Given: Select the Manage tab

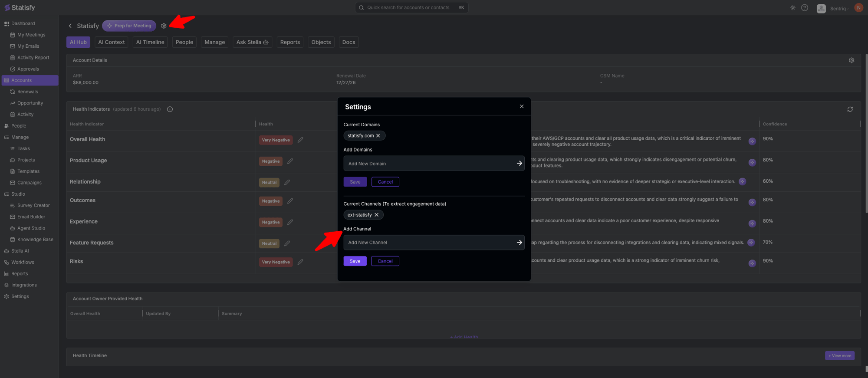Looking at the screenshot, I should [x=215, y=42].
